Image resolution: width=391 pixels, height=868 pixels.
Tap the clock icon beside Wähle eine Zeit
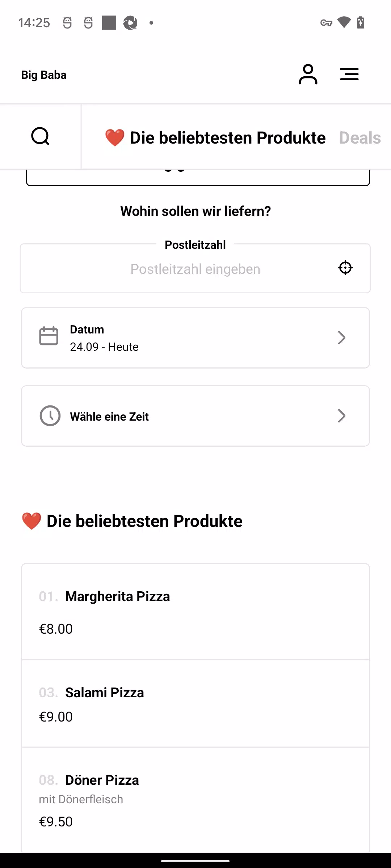[50, 416]
